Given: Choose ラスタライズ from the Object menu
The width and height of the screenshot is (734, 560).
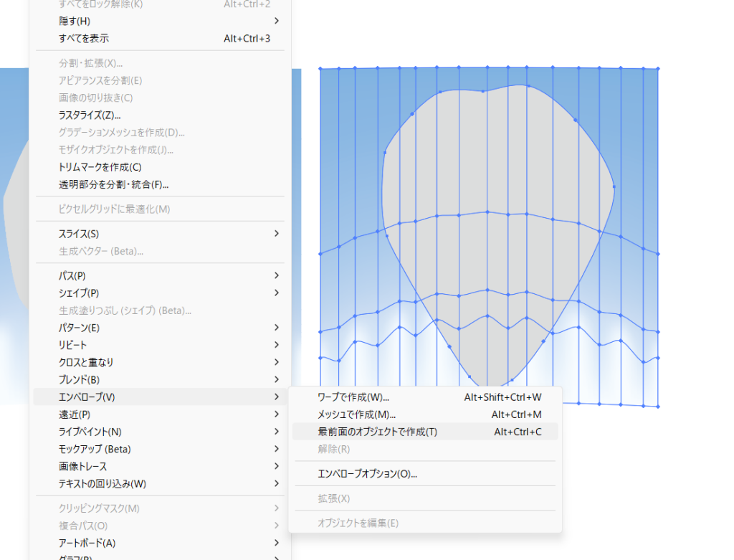Looking at the screenshot, I should (x=90, y=115).
